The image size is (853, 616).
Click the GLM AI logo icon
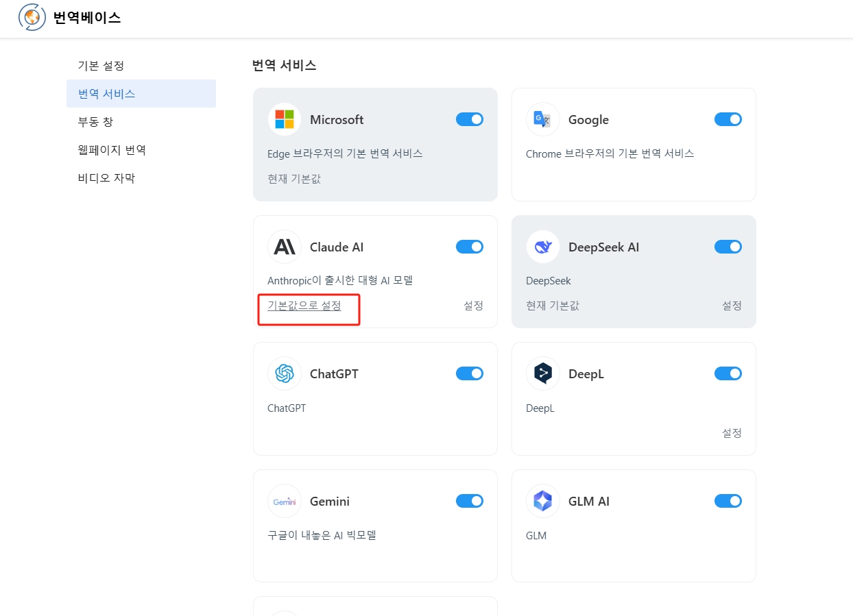(543, 501)
